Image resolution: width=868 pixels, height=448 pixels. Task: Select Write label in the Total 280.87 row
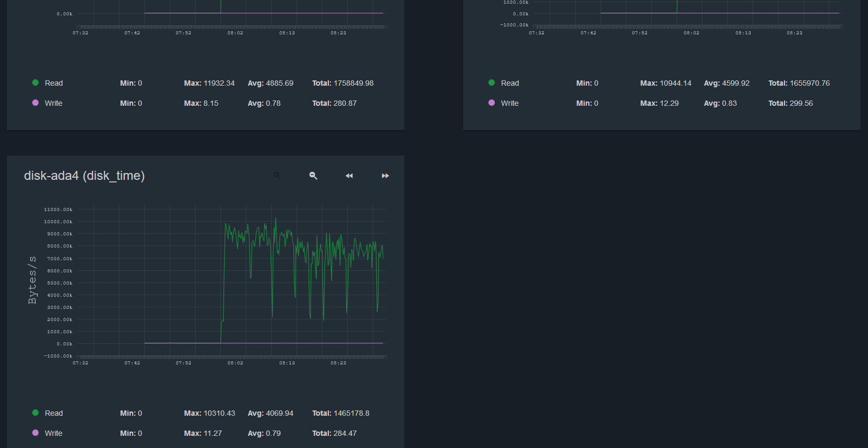53,103
